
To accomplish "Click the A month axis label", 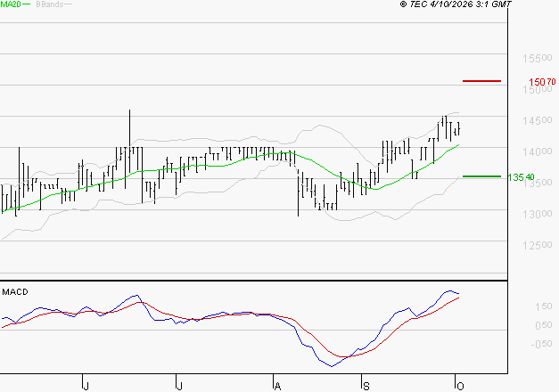I will tap(277, 387).
